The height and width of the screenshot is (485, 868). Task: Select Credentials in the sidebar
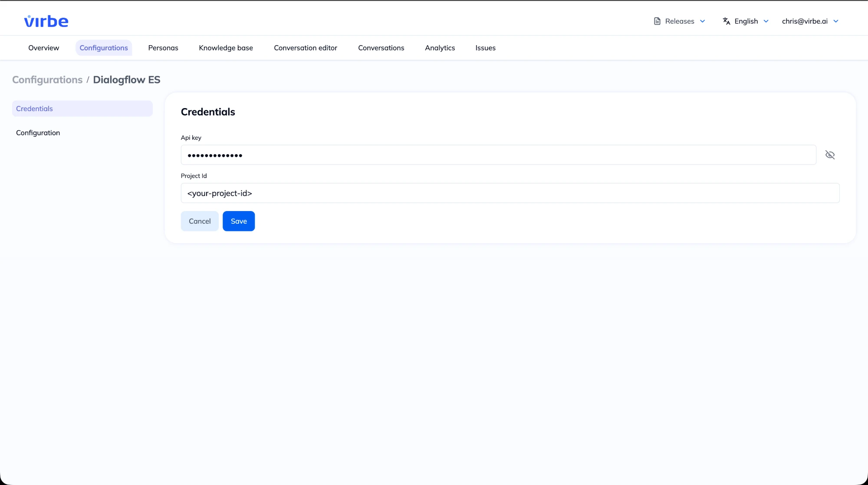[82, 109]
